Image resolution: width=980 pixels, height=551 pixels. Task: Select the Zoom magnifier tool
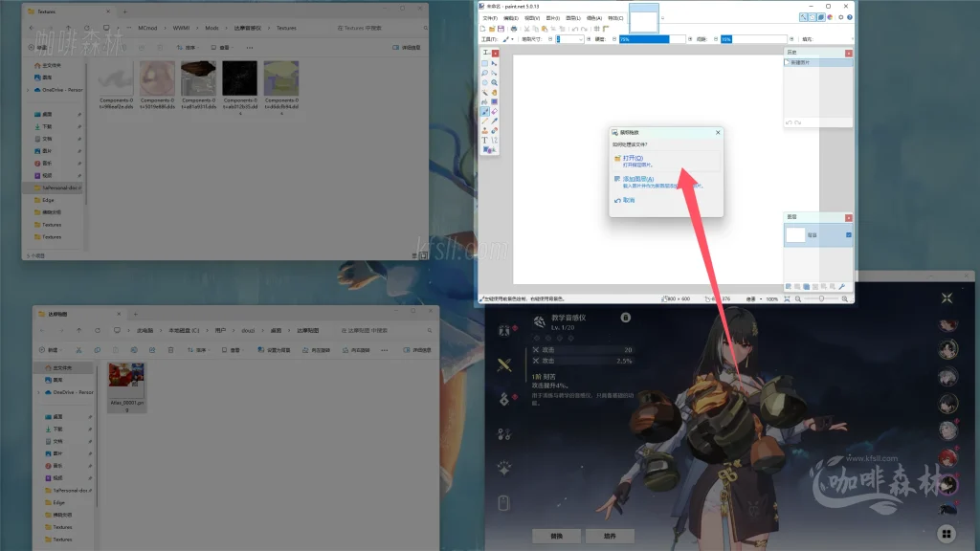[x=494, y=82]
